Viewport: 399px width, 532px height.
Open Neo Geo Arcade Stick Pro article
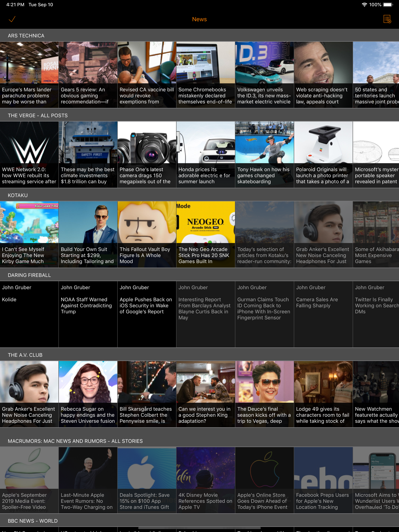pos(206,234)
